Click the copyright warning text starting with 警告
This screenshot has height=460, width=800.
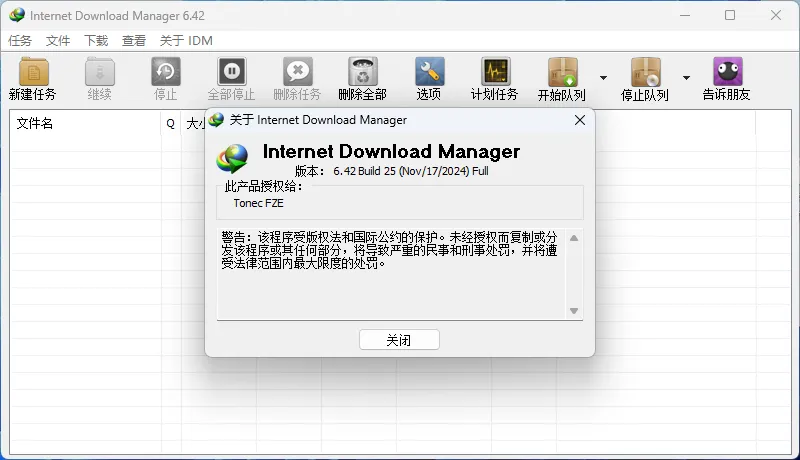(389, 250)
